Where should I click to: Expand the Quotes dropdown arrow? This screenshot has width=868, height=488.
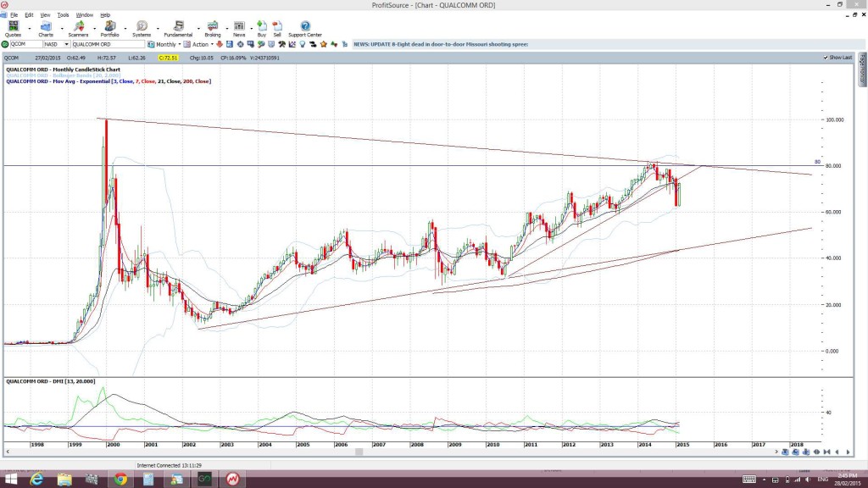[30, 28]
